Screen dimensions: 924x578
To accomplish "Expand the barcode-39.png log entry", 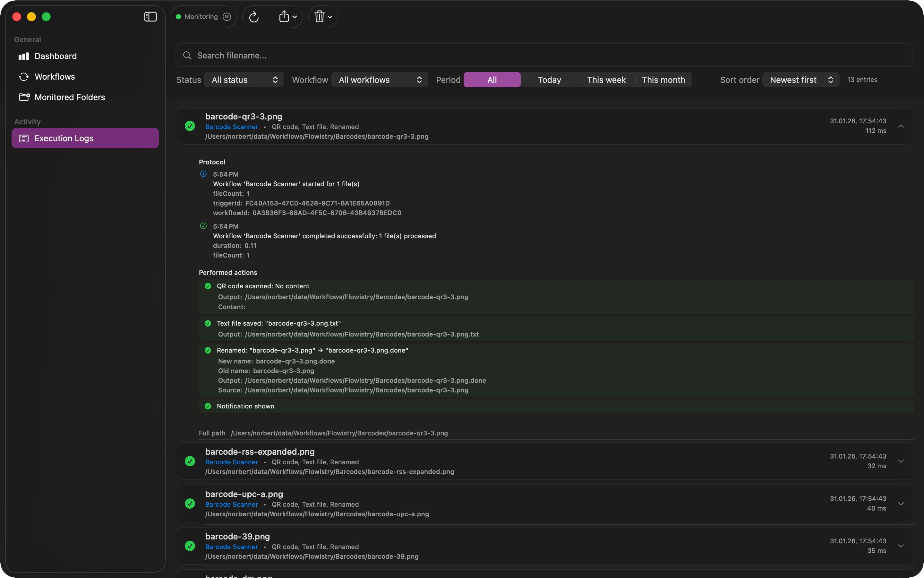I will click(x=901, y=546).
